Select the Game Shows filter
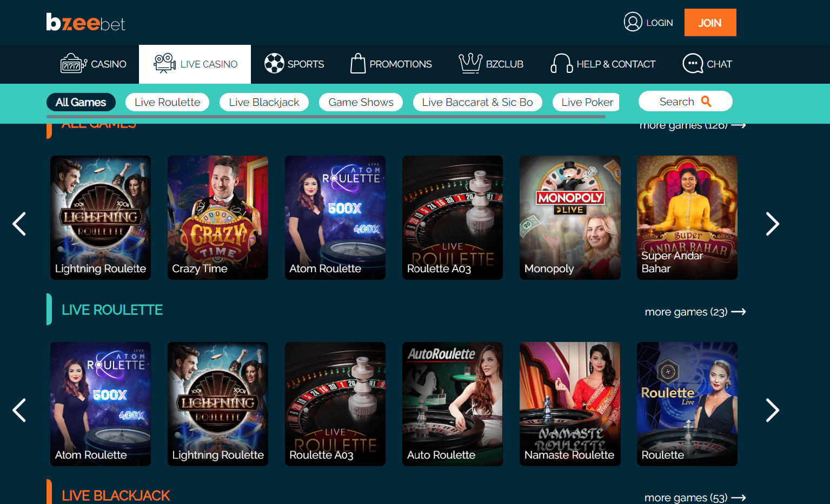 point(361,102)
